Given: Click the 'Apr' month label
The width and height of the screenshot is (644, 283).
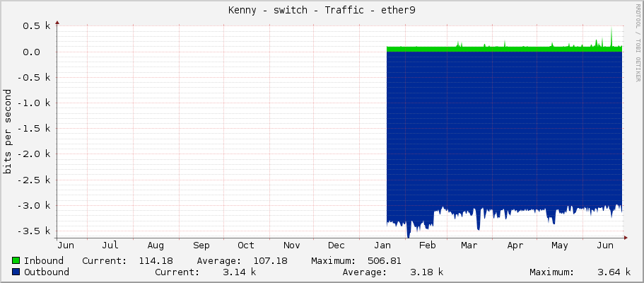Looking at the screenshot, I should coord(515,246).
